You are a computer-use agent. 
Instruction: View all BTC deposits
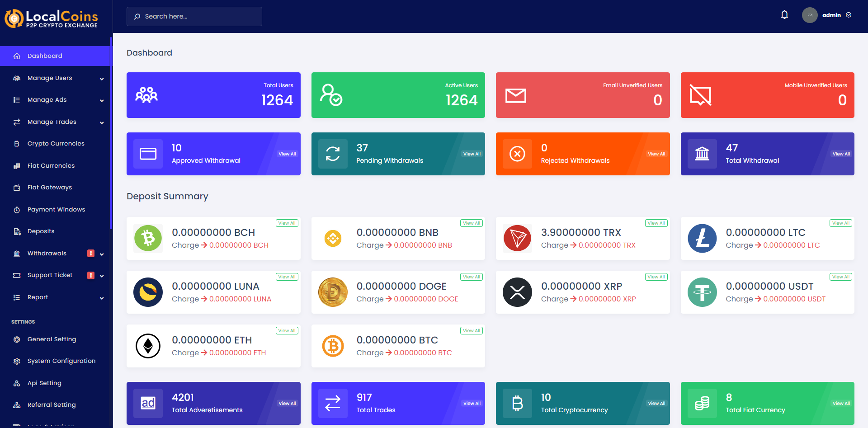click(x=472, y=331)
